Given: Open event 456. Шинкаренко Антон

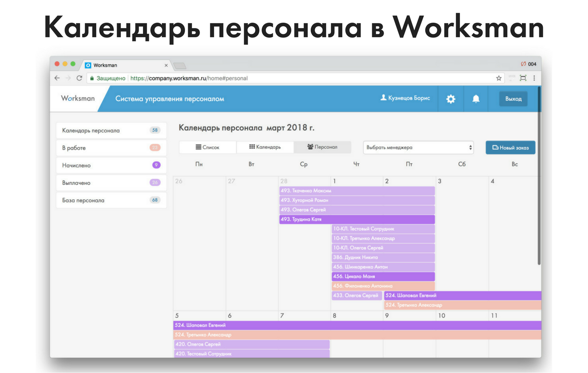Looking at the screenshot, I should (383, 267).
